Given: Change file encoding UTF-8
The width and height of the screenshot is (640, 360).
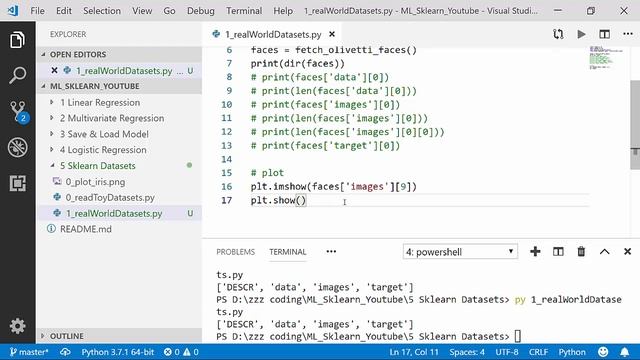Looking at the screenshot, I should [x=507, y=352].
